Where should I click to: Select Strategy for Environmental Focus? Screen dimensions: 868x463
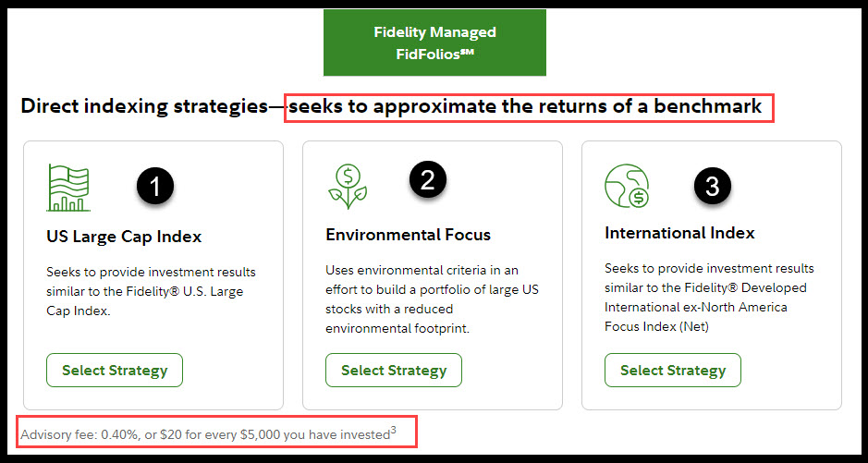(394, 371)
